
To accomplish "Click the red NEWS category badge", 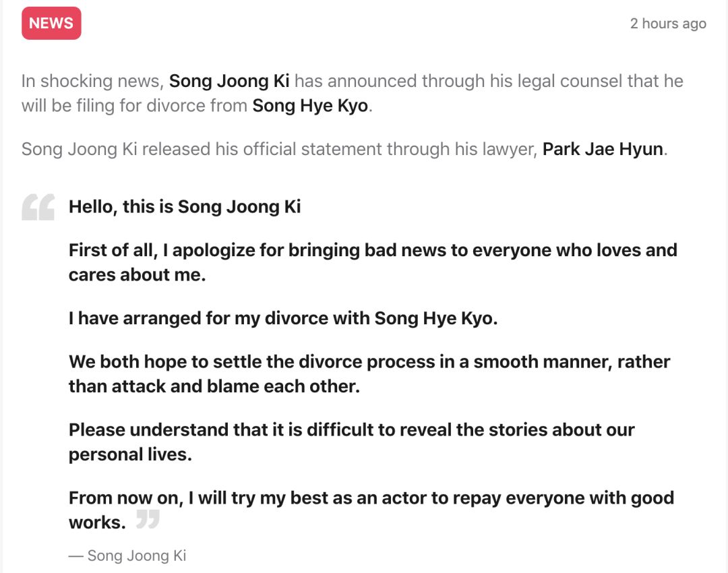I will click(51, 23).
